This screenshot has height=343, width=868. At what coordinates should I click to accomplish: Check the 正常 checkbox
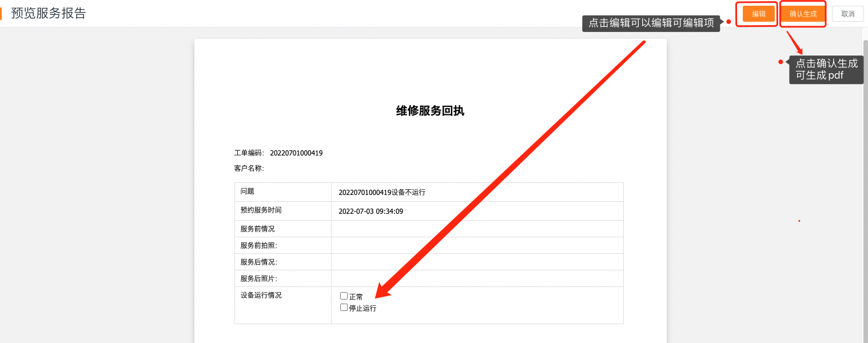pos(344,296)
